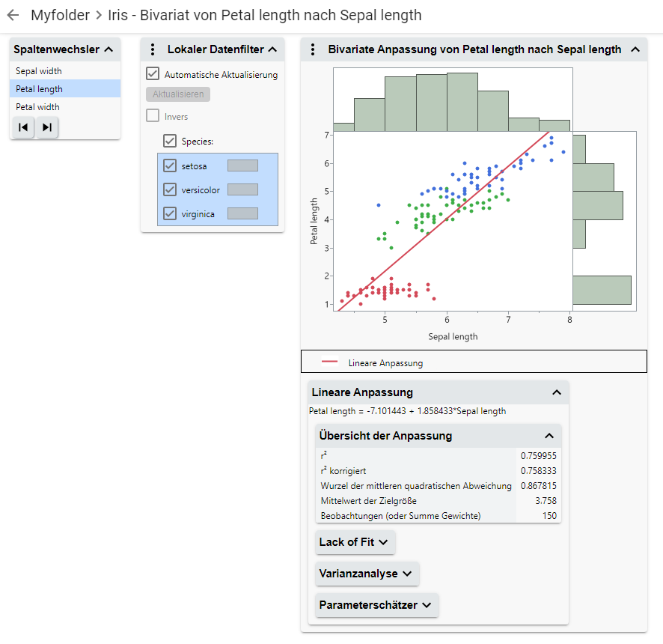
Task: Jump to first column in Spaltenwechsler
Action: tap(23, 127)
